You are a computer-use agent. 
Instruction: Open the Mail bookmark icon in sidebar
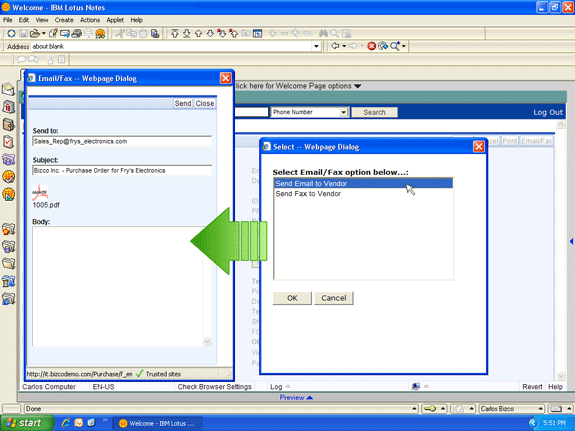[8, 89]
